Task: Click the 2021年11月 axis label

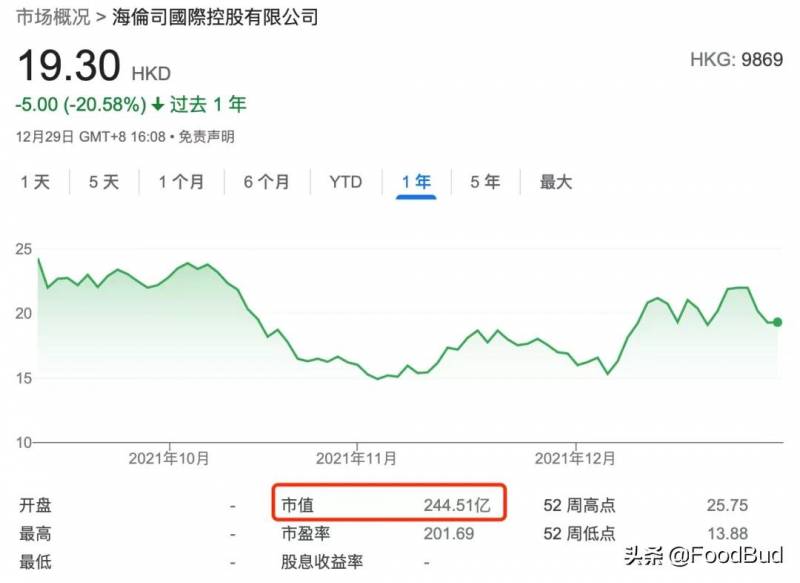Action: click(356, 458)
